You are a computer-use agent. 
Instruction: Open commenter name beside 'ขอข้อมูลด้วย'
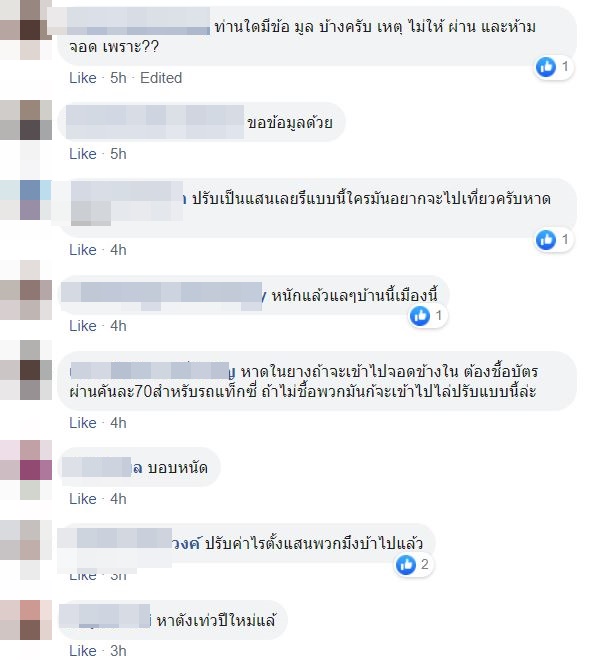coord(155,122)
